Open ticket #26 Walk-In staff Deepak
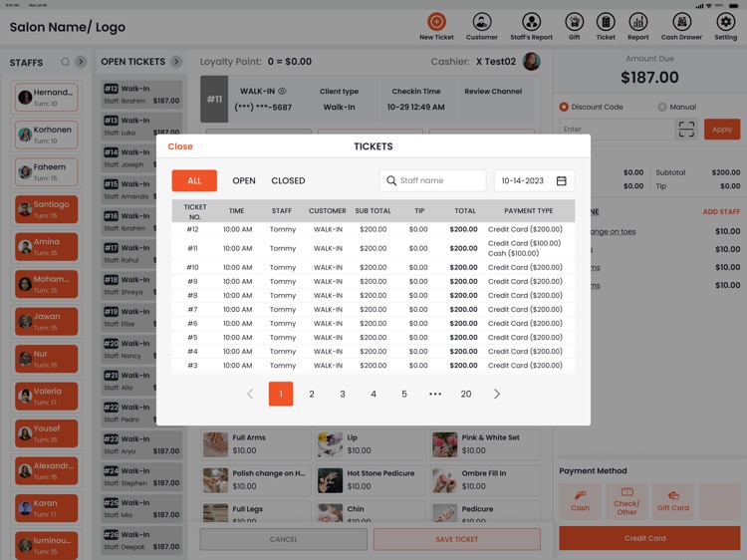This screenshot has height=560, width=747. 142,540
